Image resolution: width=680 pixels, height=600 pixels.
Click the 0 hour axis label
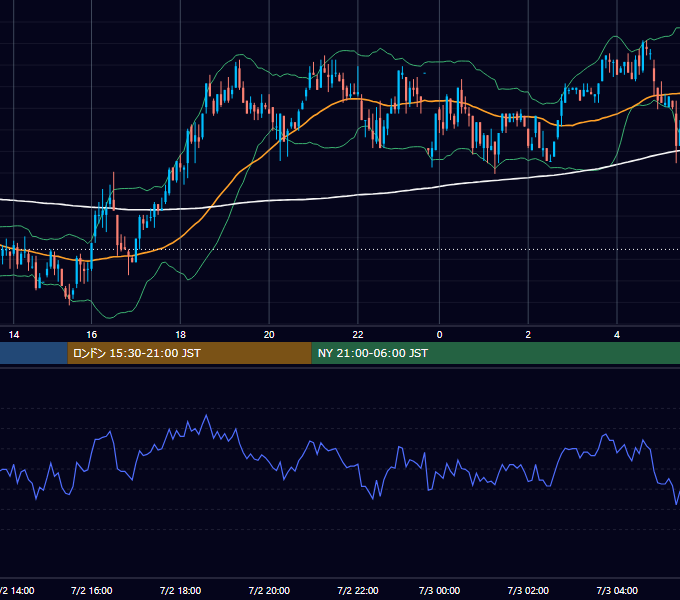(x=439, y=335)
